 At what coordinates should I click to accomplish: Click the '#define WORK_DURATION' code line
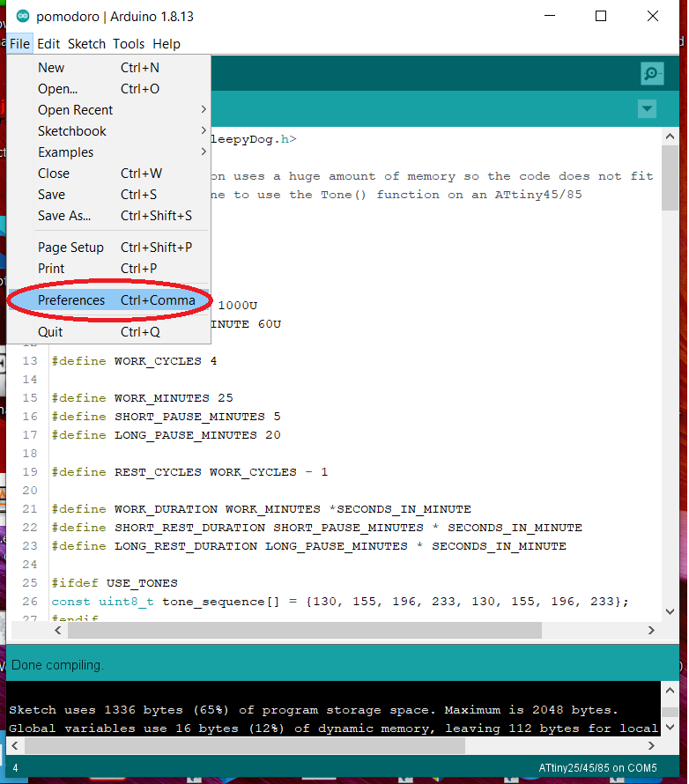pos(261,509)
